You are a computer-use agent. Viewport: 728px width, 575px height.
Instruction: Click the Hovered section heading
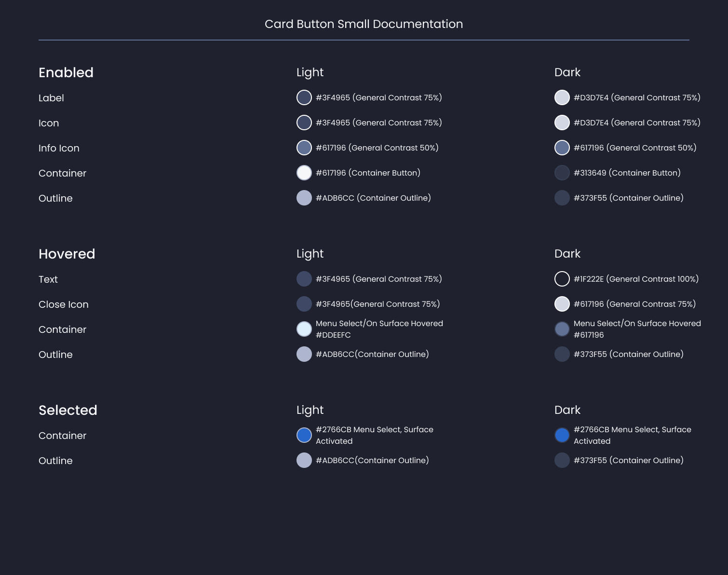(x=67, y=254)
